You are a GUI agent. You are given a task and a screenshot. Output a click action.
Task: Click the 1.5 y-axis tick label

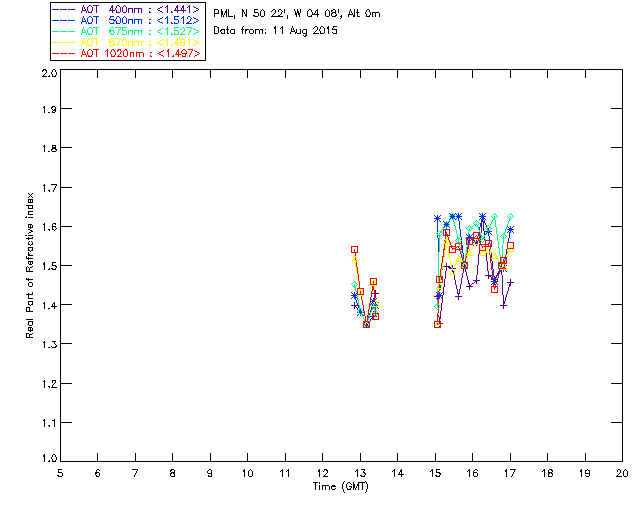click(x=49, y=266)
